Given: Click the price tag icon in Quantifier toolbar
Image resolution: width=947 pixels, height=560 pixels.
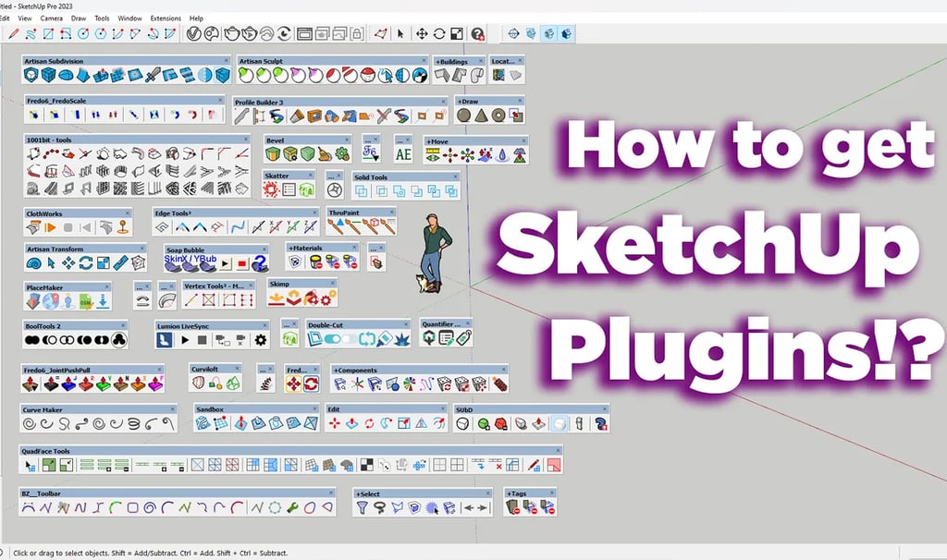Looking at the screenshot, I should 463,338.
